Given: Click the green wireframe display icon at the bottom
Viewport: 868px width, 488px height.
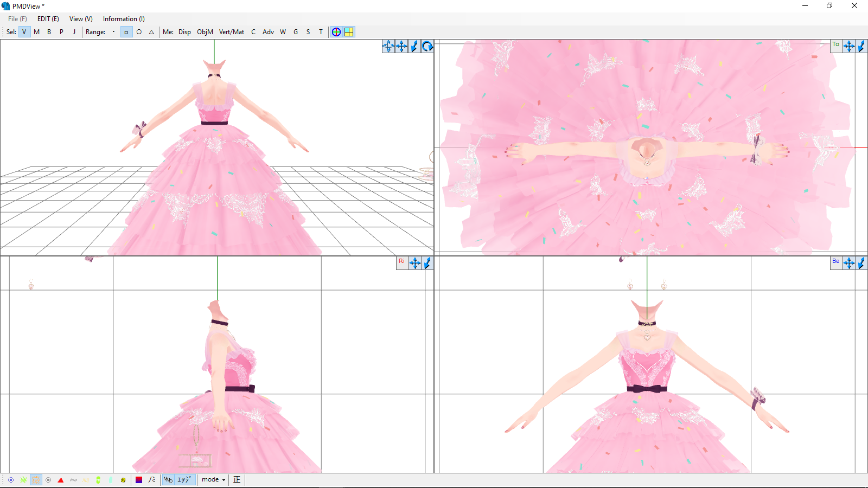Looking at the screenshot, I should tap(23, 479).
